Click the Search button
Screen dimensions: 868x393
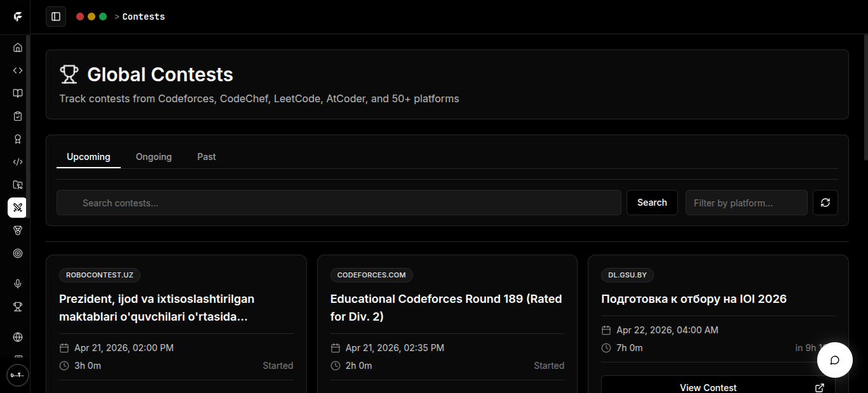click(x=652, y=203)
